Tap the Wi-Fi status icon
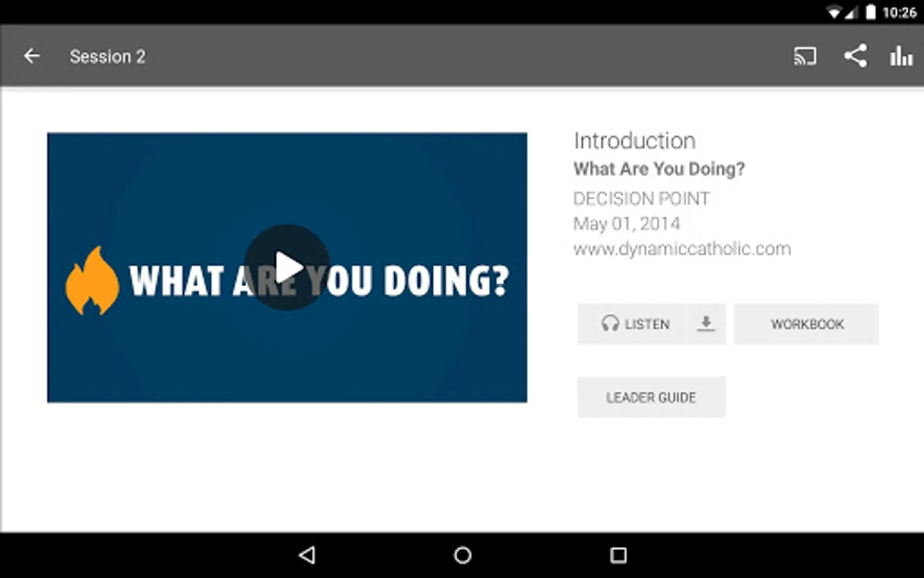This screenshot has height=578, width=924. (834, 12)
